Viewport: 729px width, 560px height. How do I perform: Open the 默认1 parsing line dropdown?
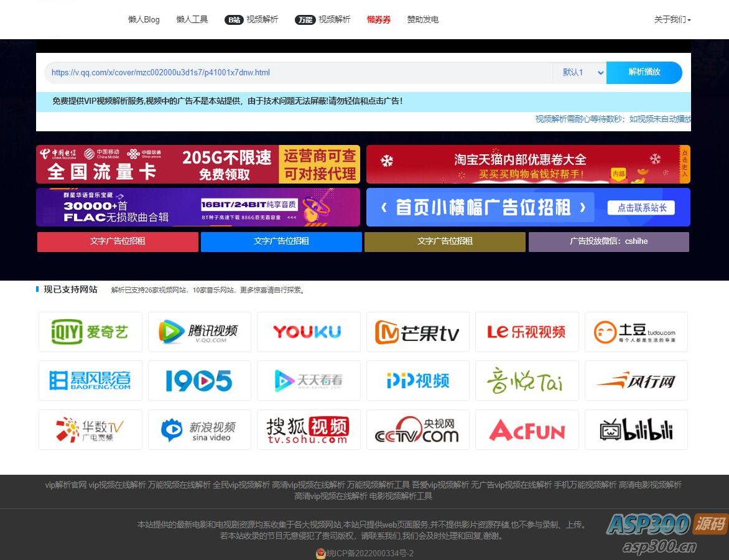pyautogui.click(x=579, y=73)
